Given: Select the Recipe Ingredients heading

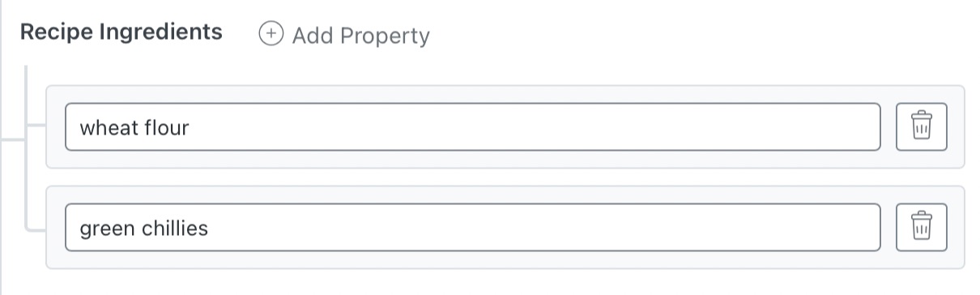Looking at the screenshot, I should tap(121, 32).
